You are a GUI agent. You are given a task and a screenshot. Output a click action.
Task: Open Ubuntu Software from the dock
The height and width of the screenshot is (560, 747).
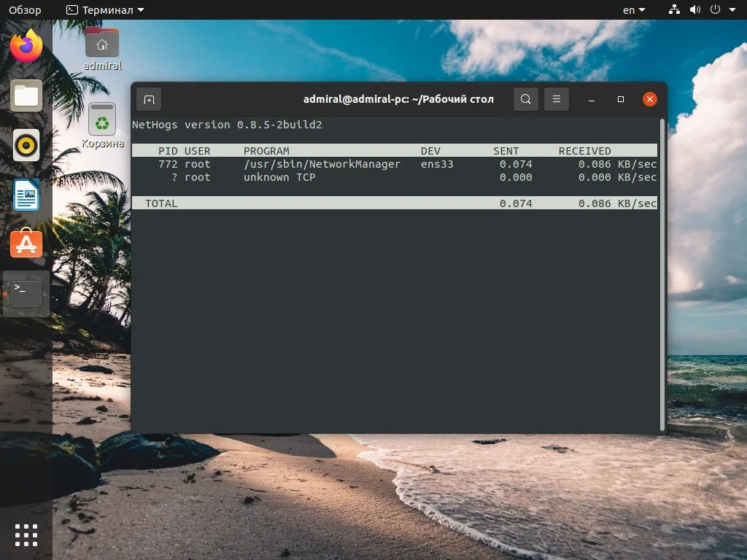(26, 244)
